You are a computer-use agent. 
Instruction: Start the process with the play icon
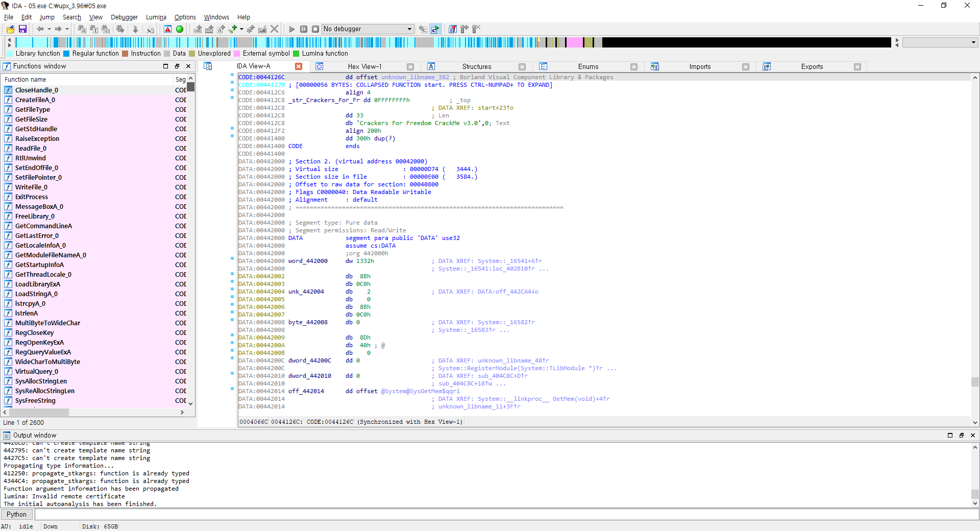(292, 29)
